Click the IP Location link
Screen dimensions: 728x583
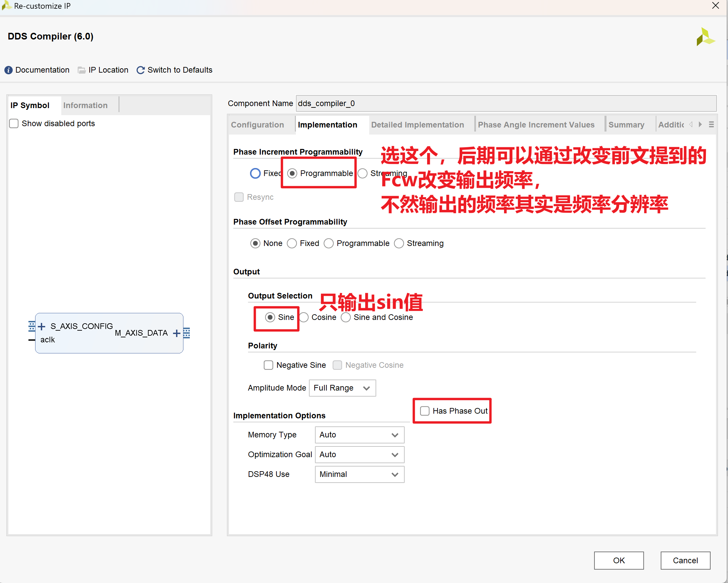pyautogui.click(x=108, y=70)
